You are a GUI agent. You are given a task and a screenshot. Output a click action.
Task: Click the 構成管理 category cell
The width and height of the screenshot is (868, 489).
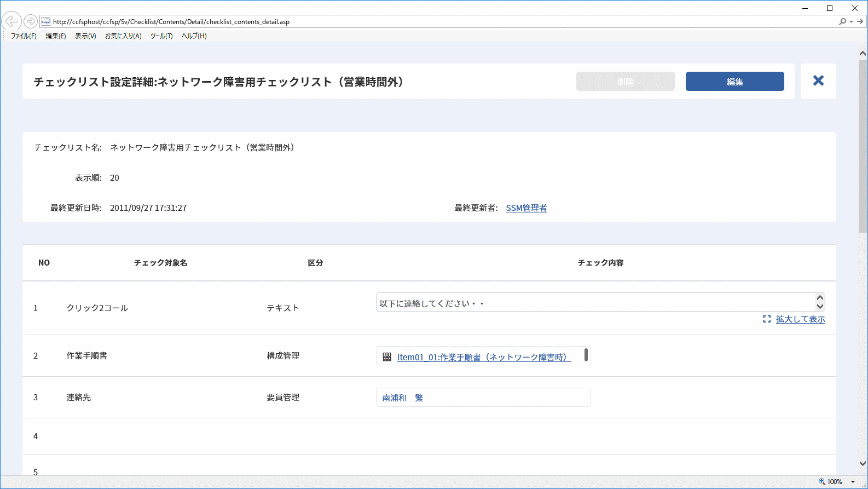tap(283, 356)
